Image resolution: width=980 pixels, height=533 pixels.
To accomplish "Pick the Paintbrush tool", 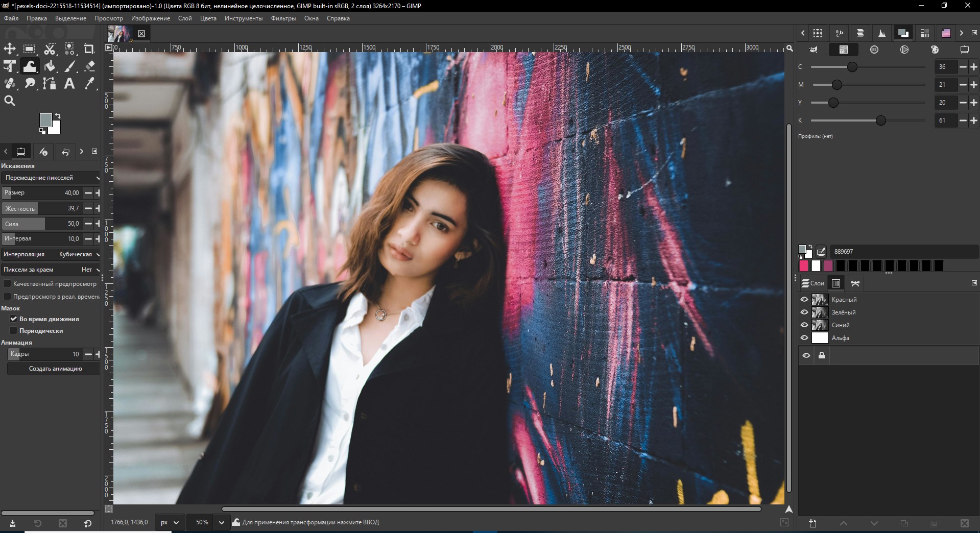I will point(70,66).
